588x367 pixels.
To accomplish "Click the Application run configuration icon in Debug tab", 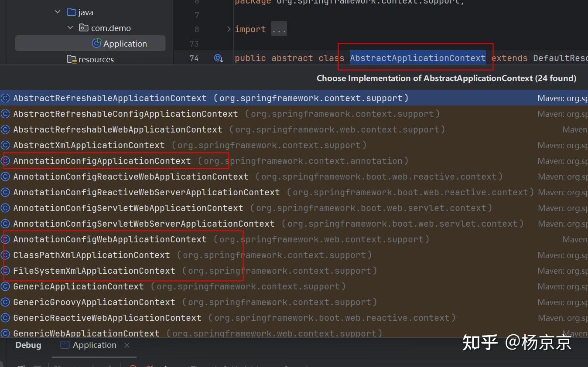I will pyautogui.click(x=65, y=345).
